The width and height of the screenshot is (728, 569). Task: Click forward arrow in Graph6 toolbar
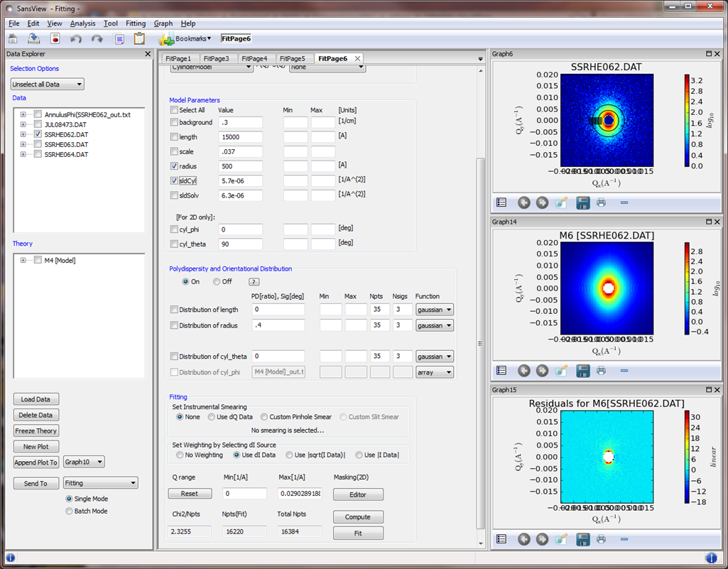point(543,202)
